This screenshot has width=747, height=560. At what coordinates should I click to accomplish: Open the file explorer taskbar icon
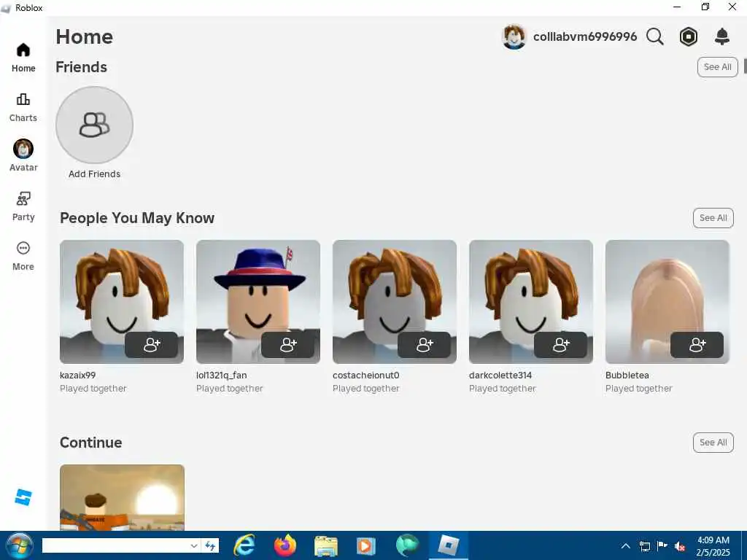[326, 546]
